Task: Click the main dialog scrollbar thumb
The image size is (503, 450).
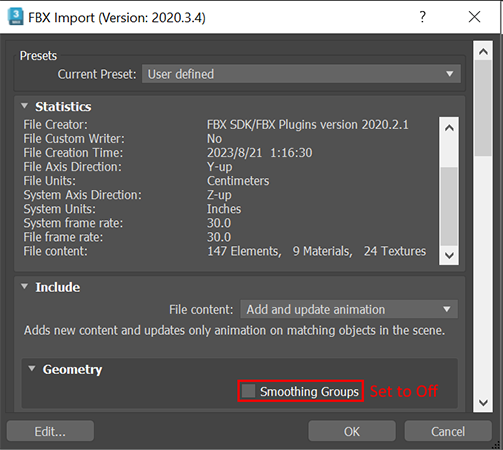Action: tap(483, 108)
